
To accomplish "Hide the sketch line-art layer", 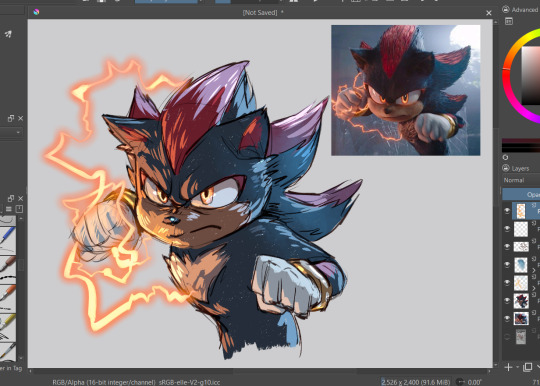I will (507, 247).
